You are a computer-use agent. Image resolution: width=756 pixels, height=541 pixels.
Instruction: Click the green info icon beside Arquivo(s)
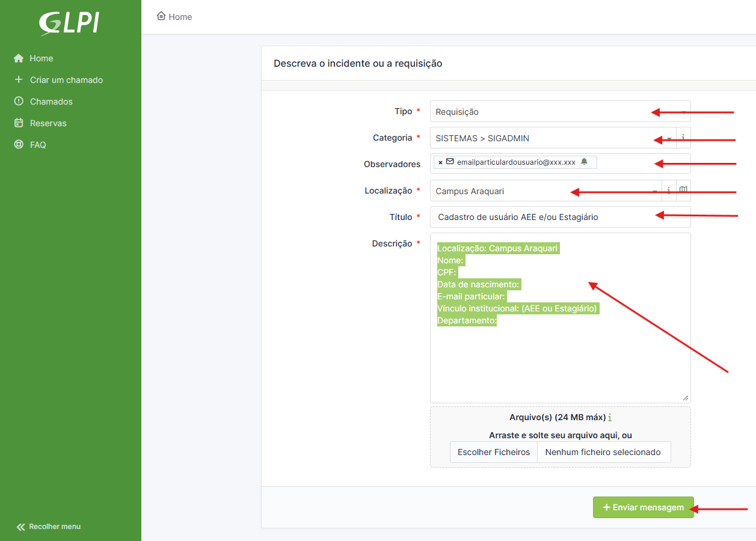[610, 418]
